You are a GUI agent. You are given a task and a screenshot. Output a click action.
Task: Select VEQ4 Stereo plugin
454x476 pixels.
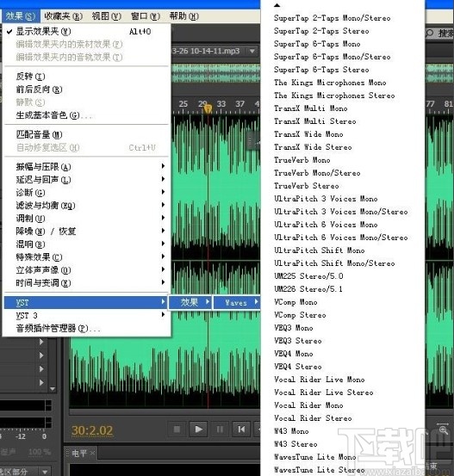pos(298,367)
